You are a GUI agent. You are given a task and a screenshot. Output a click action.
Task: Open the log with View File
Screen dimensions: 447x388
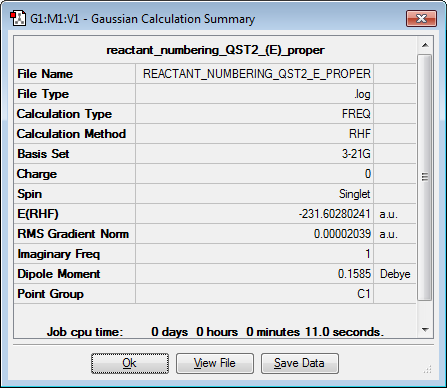[x=215, y=363]
